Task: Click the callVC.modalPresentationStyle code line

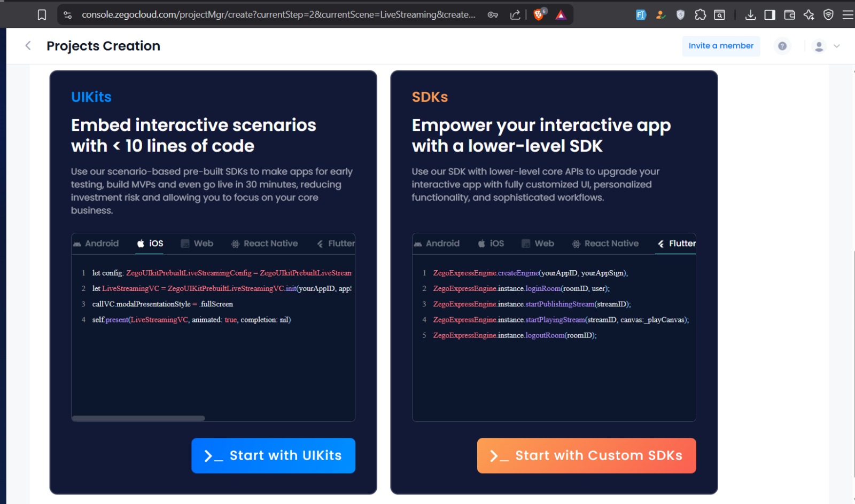Action: pos(162,304)
